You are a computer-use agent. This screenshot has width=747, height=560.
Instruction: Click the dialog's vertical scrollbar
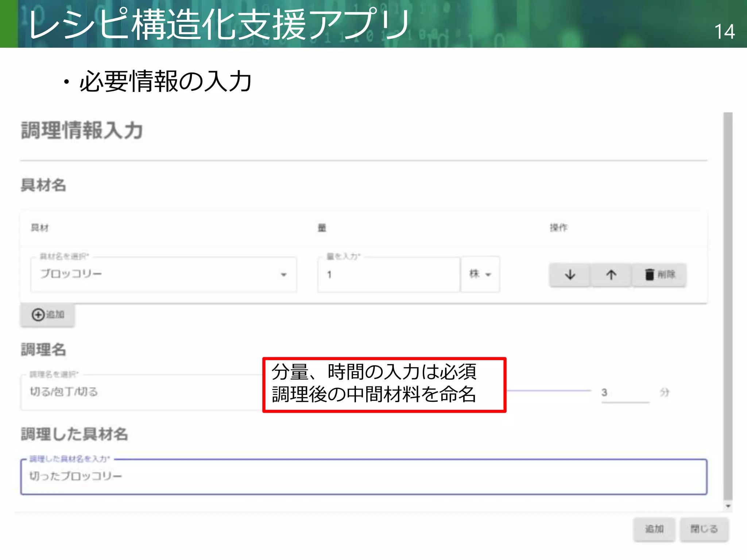point(728,306)
